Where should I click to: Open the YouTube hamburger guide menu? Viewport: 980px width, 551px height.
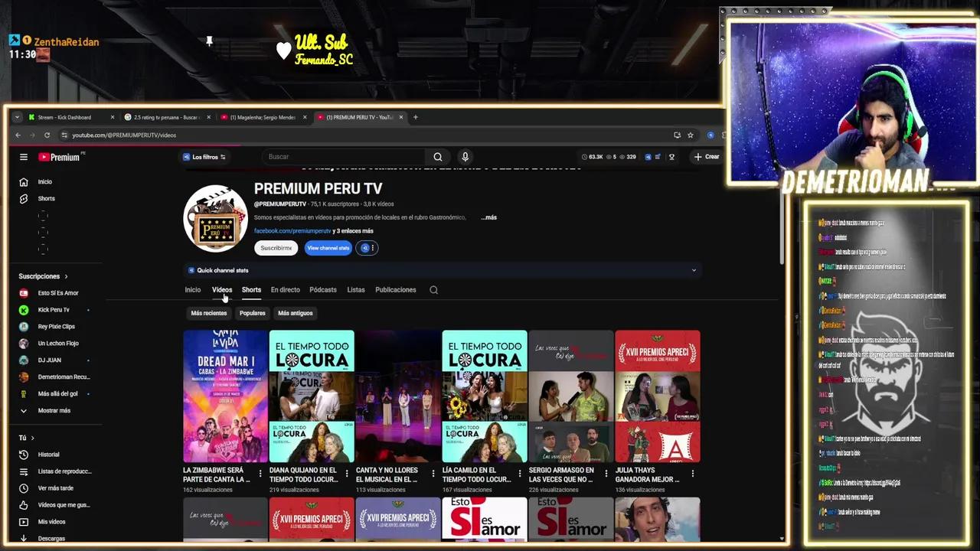pyautogui.click(x=24, y=157)
